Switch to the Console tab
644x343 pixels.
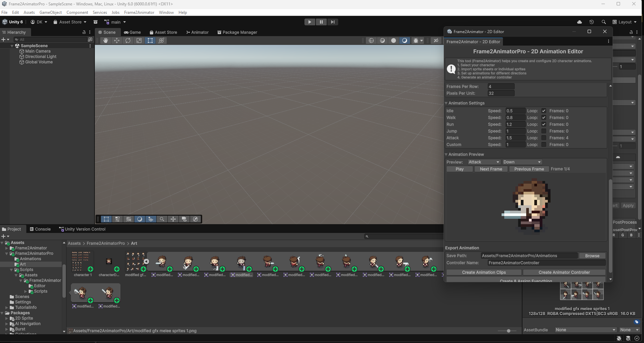tap(40, 229)
